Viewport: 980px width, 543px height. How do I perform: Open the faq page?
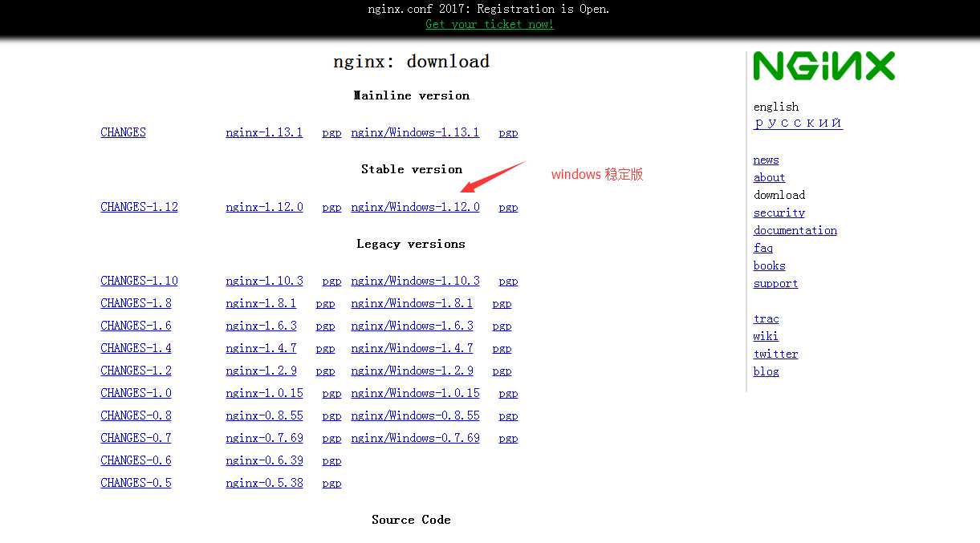coord(762,248)
